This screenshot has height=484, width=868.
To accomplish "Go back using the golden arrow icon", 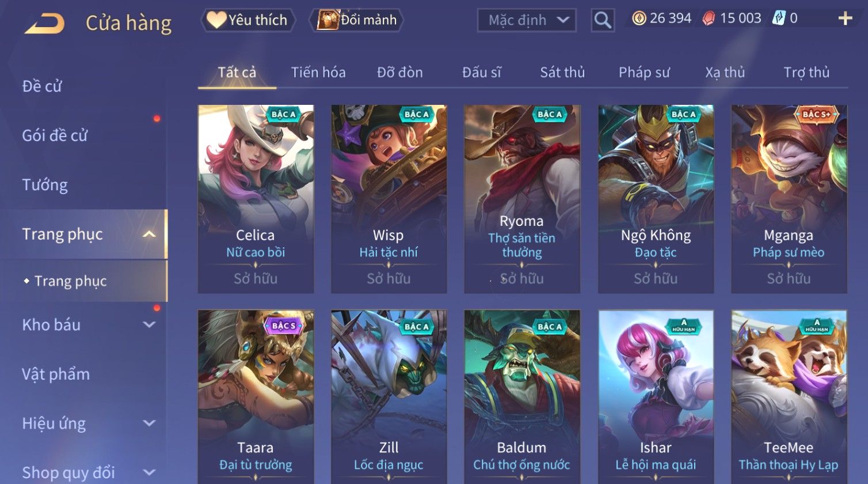I will tap(44, 23).
